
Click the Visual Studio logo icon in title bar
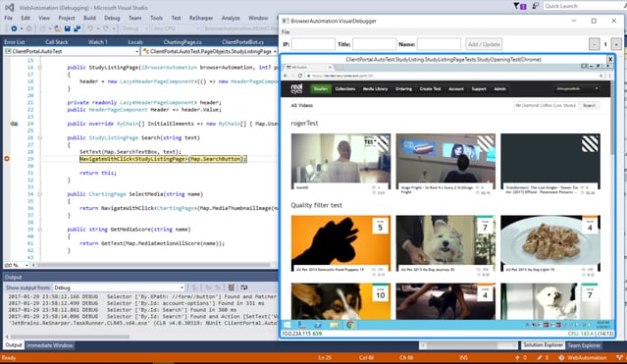[x=10, y=7]
